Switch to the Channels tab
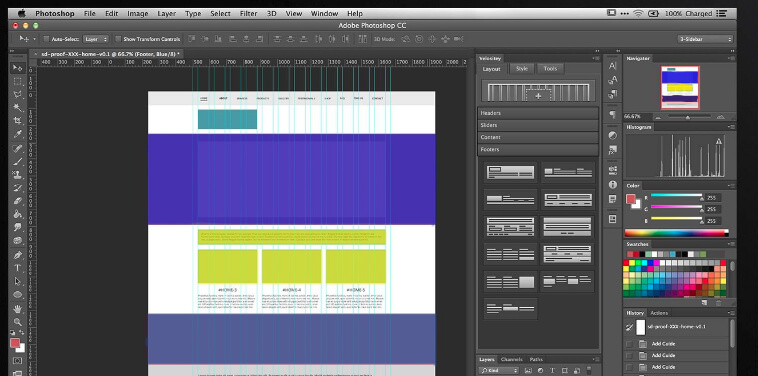The height and width of the screenshot is (376, 758). (x=511, y=360)
